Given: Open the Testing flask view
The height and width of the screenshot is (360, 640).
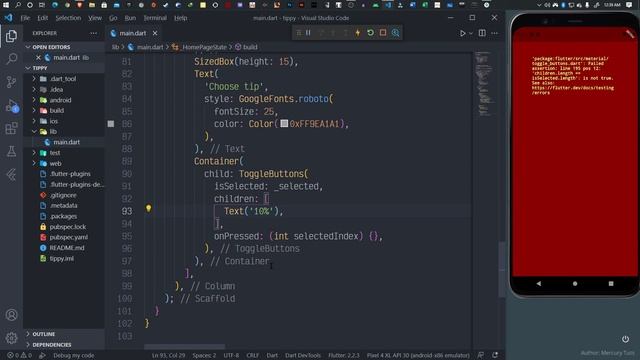Looking at the screenshot, I should point(11,151).
